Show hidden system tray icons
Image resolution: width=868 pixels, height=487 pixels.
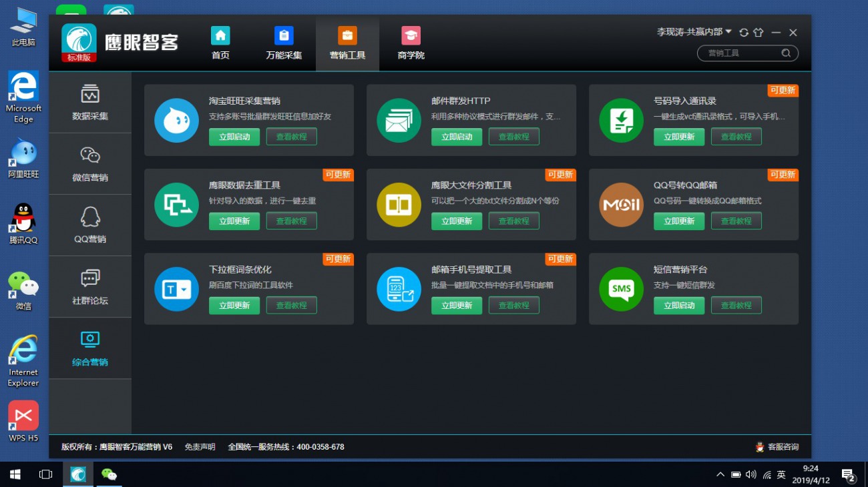720,475
